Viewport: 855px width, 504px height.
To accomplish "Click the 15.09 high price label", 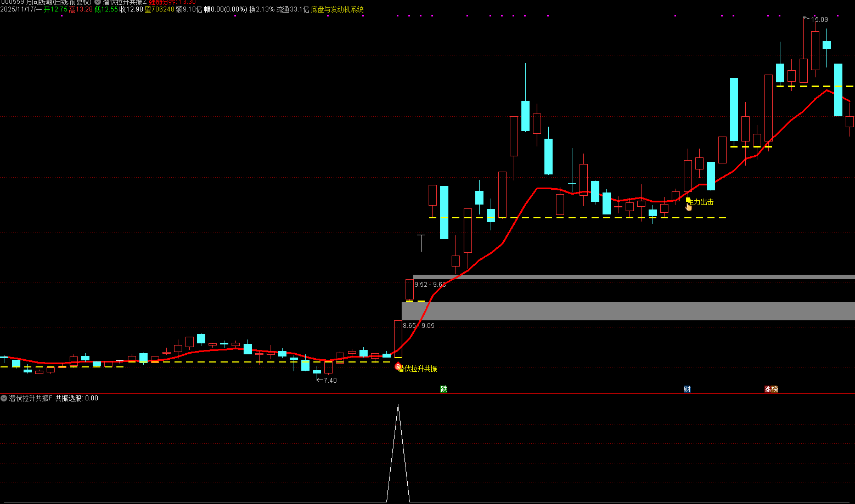I will [x=819, y=20].
